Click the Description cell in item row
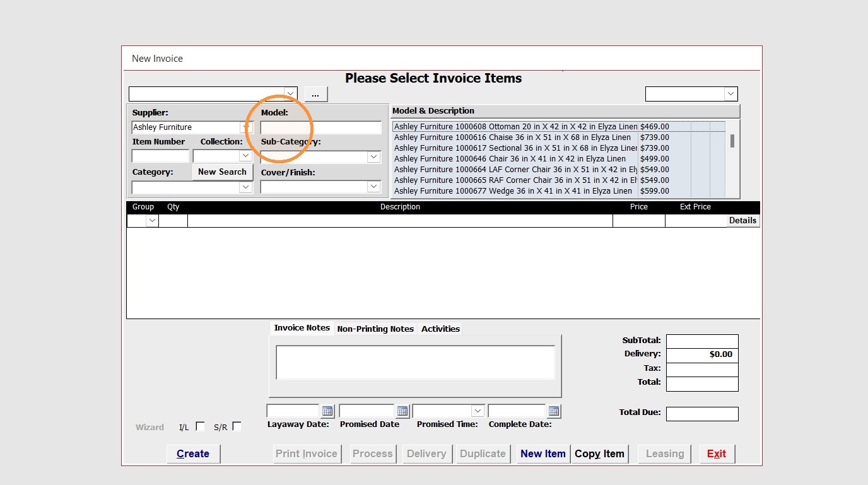Screen dimensions: 868x485 coord(400,221)
